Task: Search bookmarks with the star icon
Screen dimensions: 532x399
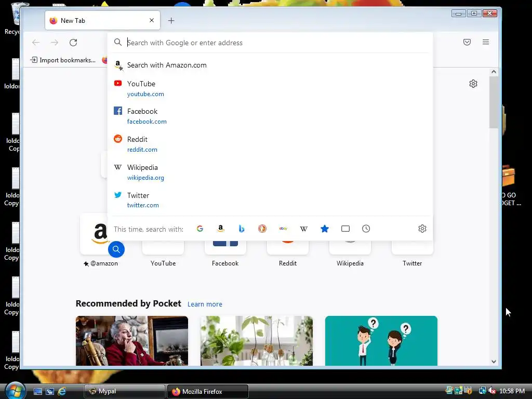Action: (x=325, y=229)
